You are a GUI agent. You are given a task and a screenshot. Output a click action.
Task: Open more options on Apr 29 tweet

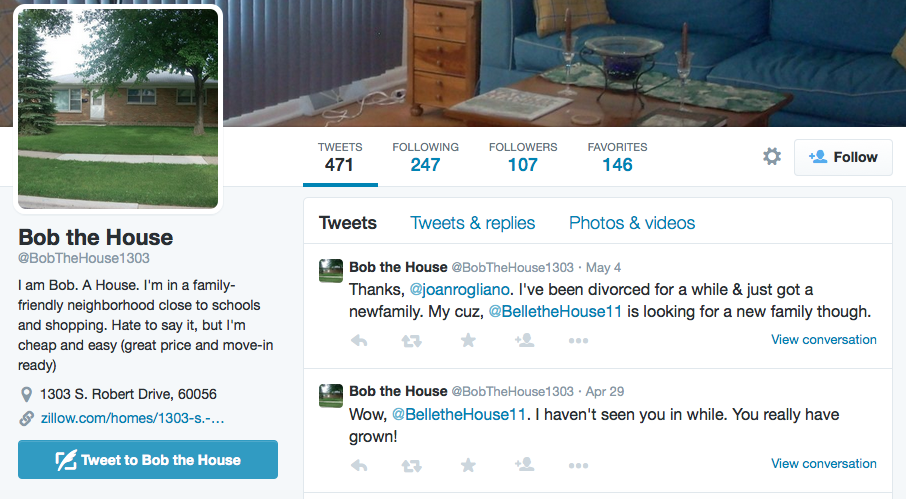(578, 466)
